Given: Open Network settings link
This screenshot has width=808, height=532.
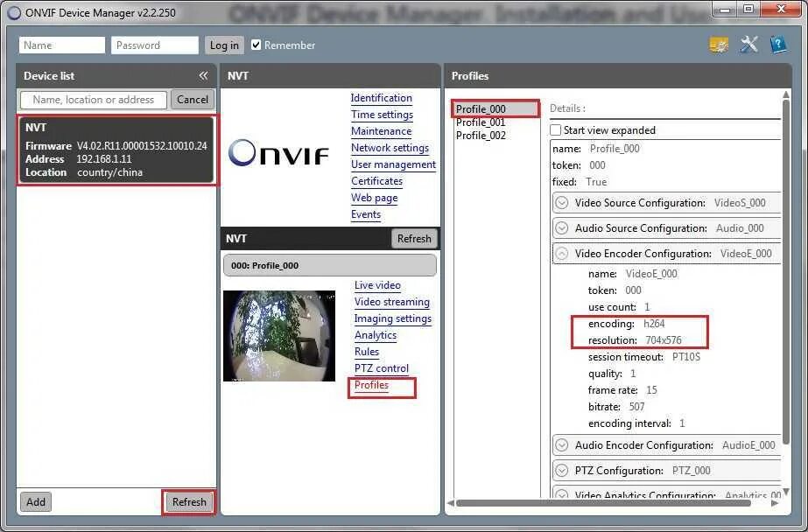Looking at the screenshot, I should (390, 148).
